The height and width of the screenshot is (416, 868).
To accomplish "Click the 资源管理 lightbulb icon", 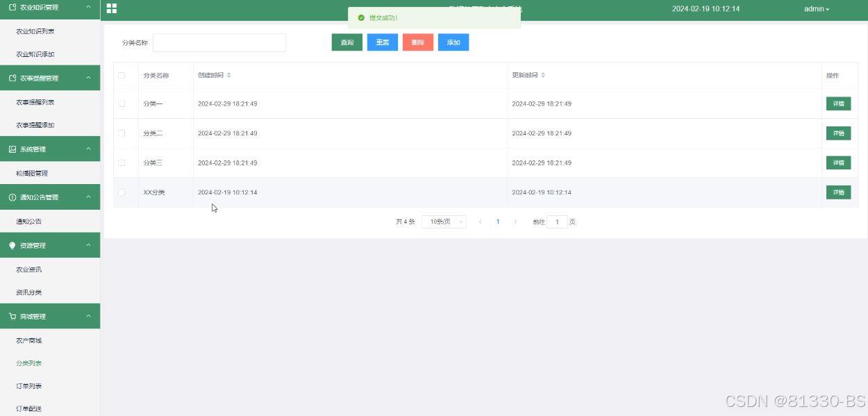I will pos(12,245).
